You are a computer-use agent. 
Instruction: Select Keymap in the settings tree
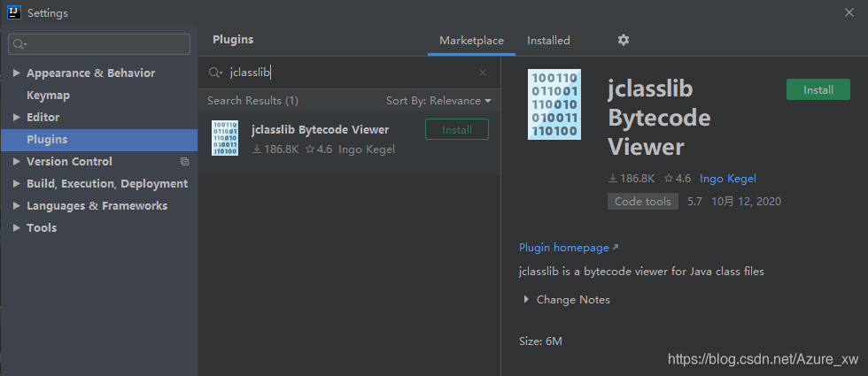[48, 96]
